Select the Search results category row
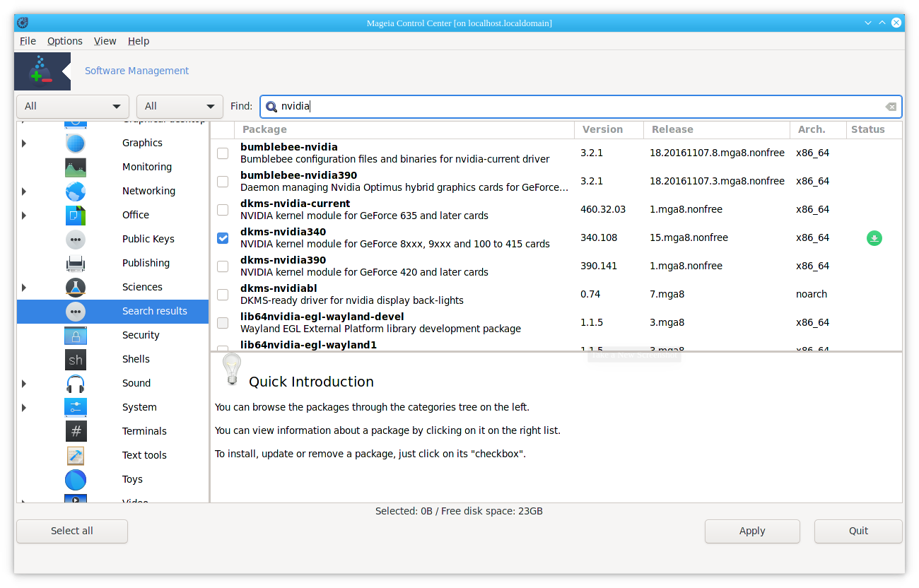Image resolution: width=919 pixels, height=588 pixels. [112, 312]
